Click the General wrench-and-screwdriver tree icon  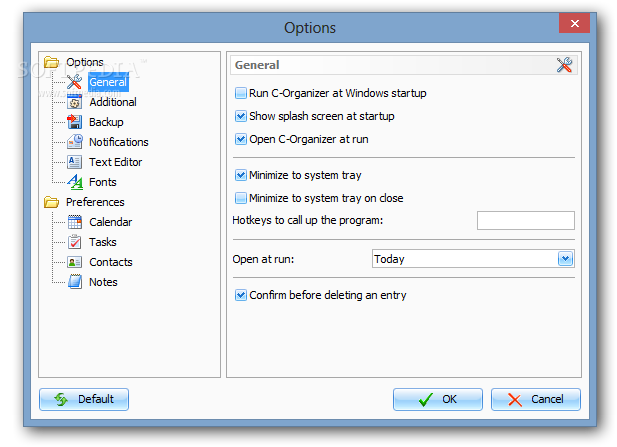(74, 82)
